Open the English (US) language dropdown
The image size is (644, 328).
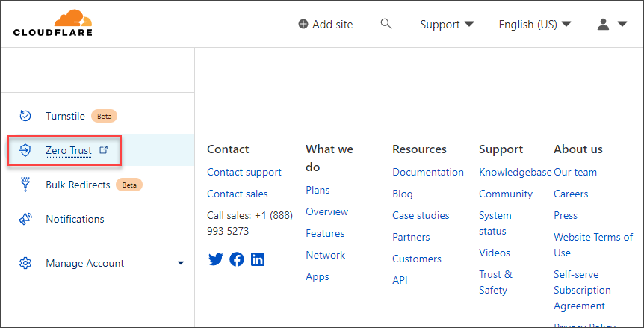coord(535,24)
